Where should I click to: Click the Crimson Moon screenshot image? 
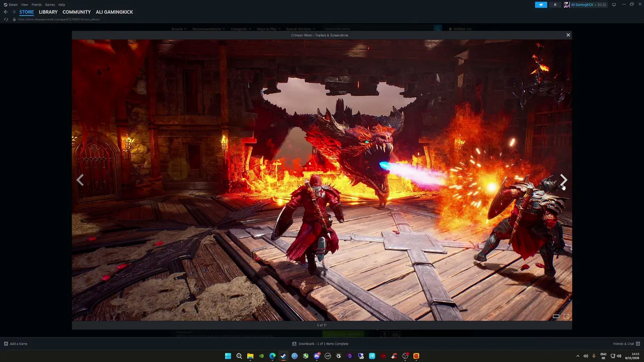(x=321, y=180)
